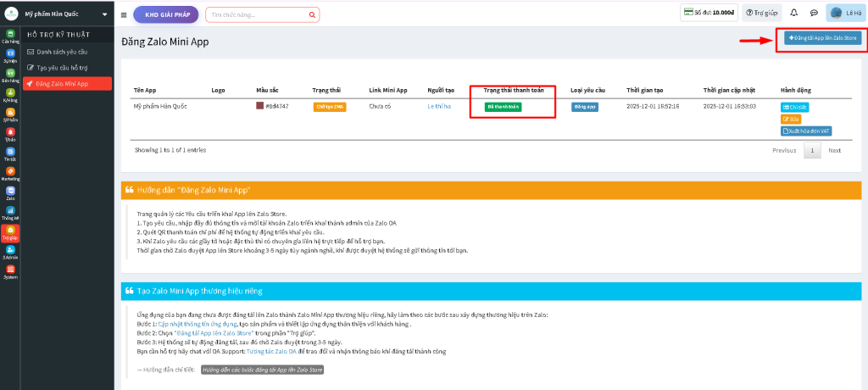Open "Đăng tải App lên Zalo Store" text link
The height and width of the screenshot is (390, 868).
click(x=214, y=333)
